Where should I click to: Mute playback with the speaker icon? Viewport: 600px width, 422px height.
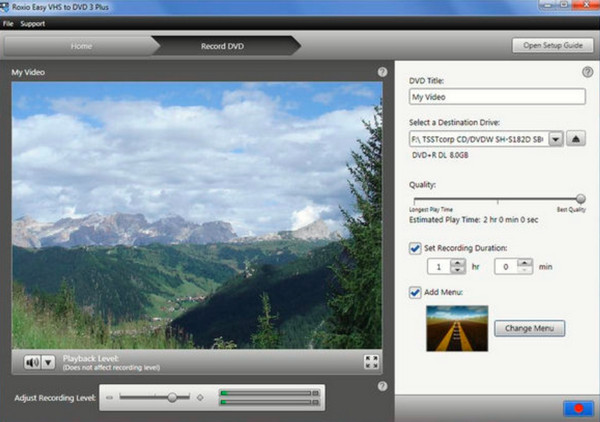click(32, 362)
